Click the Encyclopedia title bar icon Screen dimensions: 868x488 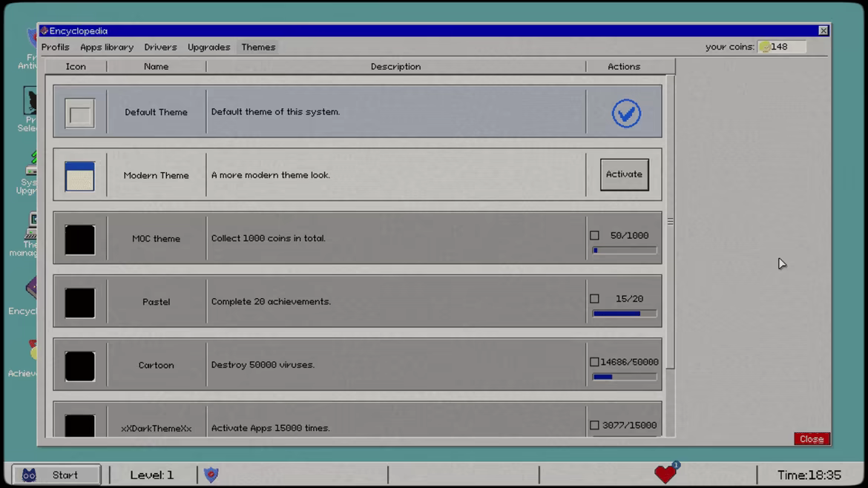pyautogui.click(x=45, y=31)
